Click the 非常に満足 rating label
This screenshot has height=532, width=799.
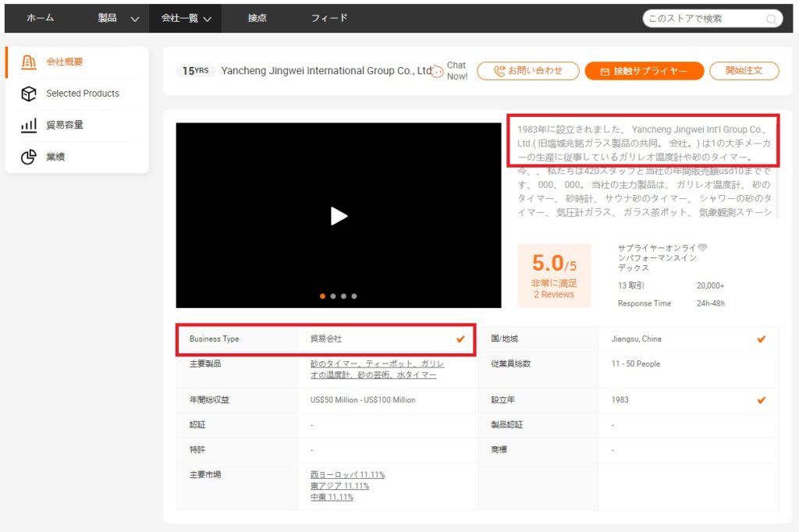tap(554, 283)
